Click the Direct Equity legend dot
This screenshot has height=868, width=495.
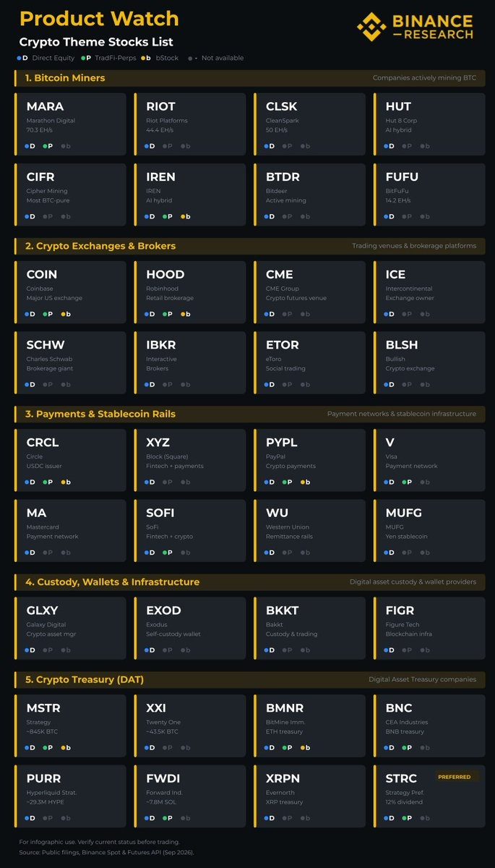tap(19, 58)
